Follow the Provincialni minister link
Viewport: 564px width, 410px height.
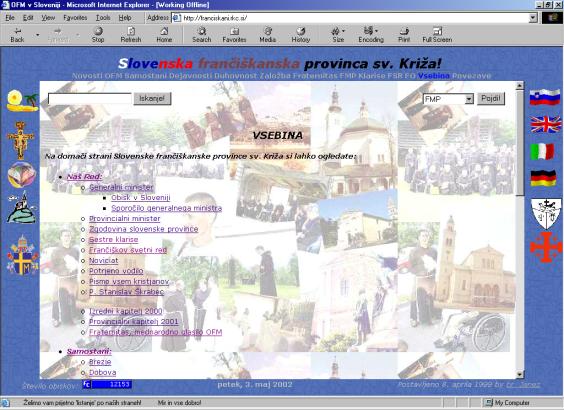click(124, 219)
